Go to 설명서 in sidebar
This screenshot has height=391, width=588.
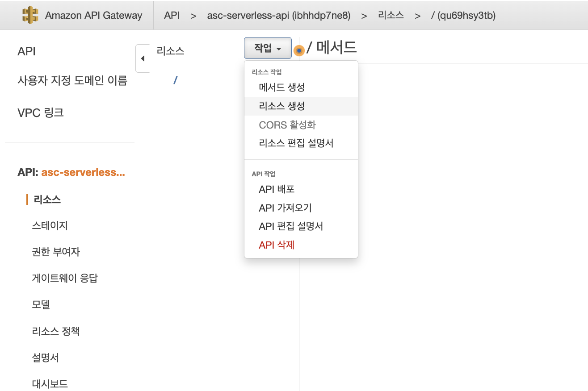pyautogui.click(x=45, y=358)
